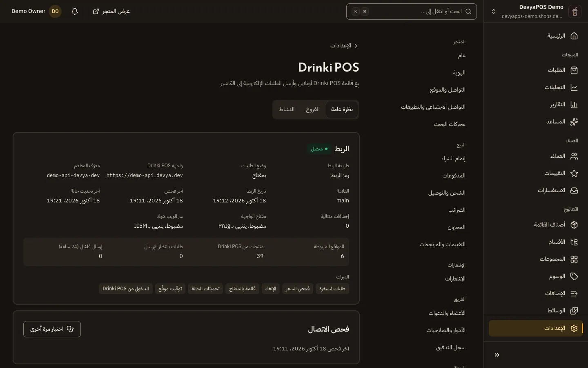Switch to الفروع tab
This screenshot has height=368, width=588.
(313, 110)
